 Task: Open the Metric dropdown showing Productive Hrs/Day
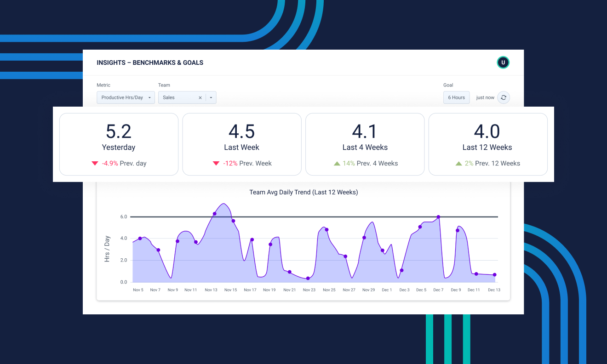point(126,97)
